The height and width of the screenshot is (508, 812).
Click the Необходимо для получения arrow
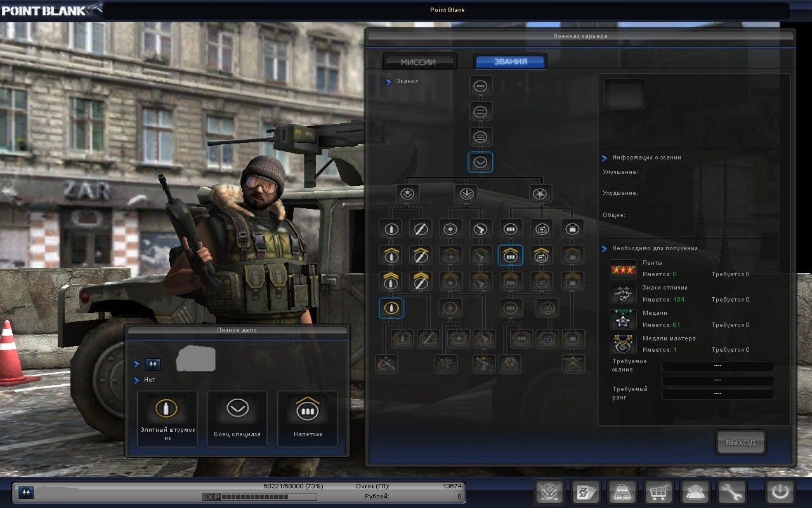605,249
